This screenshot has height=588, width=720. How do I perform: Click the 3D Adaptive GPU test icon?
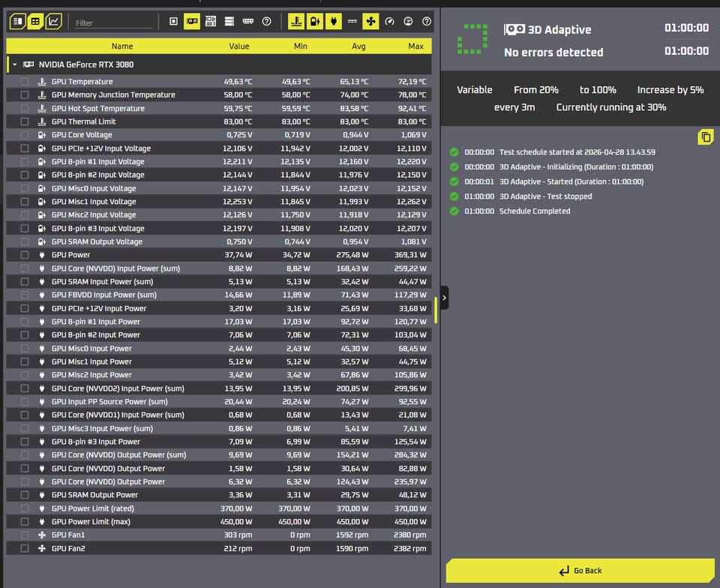(x=514, y=29)
